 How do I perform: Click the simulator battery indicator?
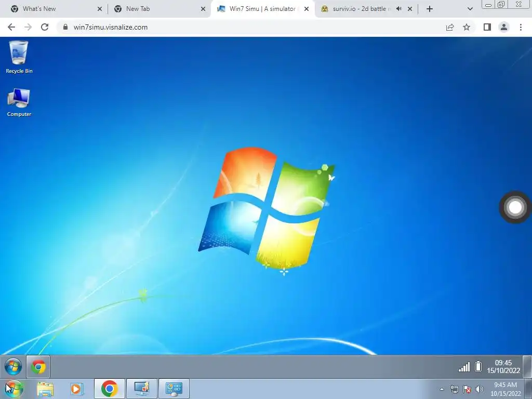[478, 366]
